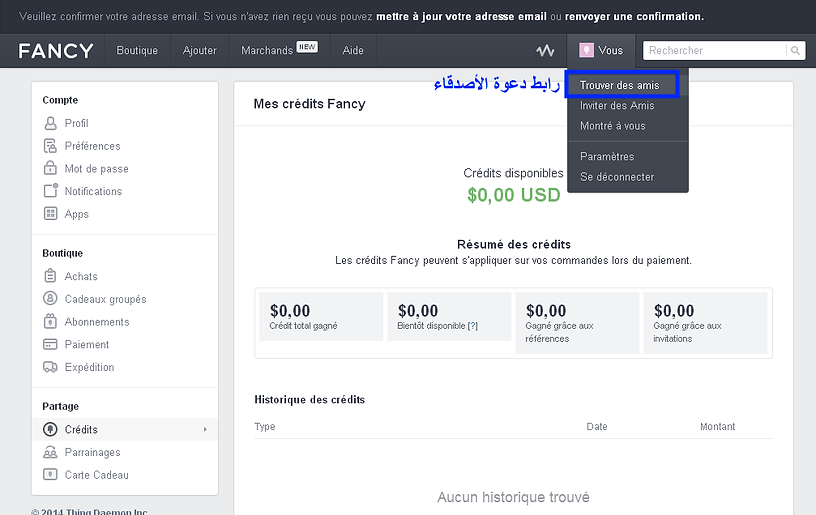Click the search magnifier icon
The image size is (816, 515).
coord(795,51)
